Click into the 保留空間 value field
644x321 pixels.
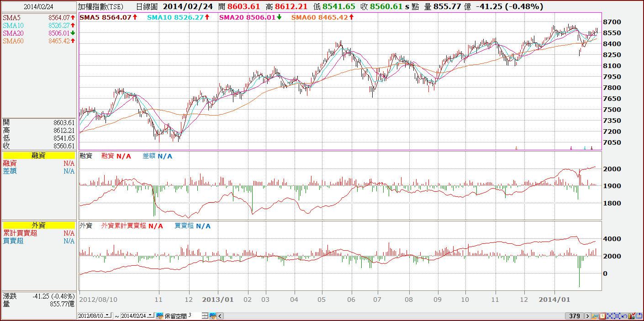(194, 316)
